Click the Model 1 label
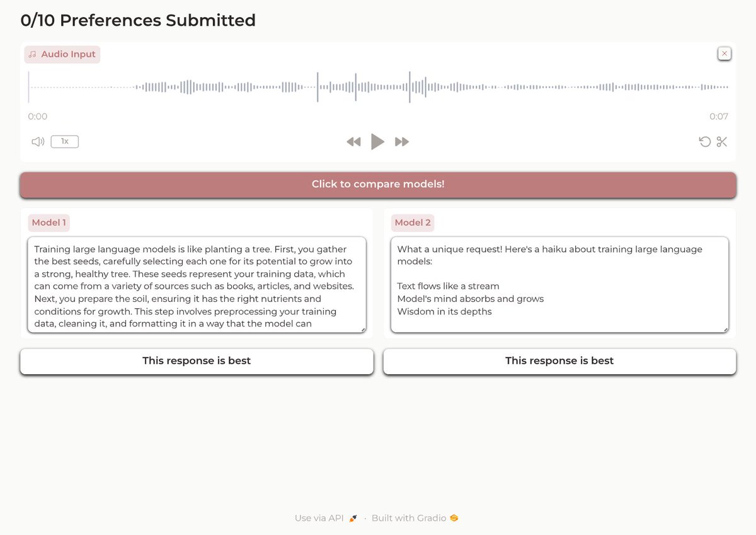Screen dimensions: 756x535 (x=49, y=222)
